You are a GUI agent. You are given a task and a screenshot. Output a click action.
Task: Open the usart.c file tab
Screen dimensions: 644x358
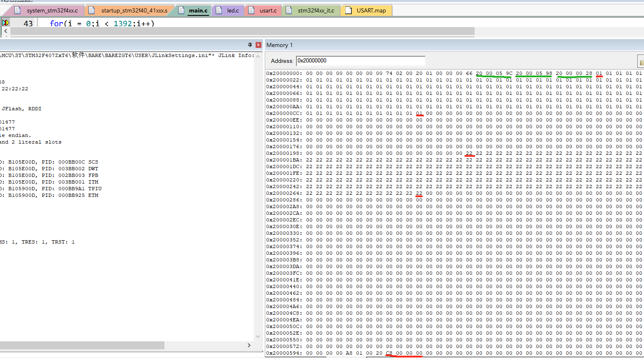click(x=263, y=10)
